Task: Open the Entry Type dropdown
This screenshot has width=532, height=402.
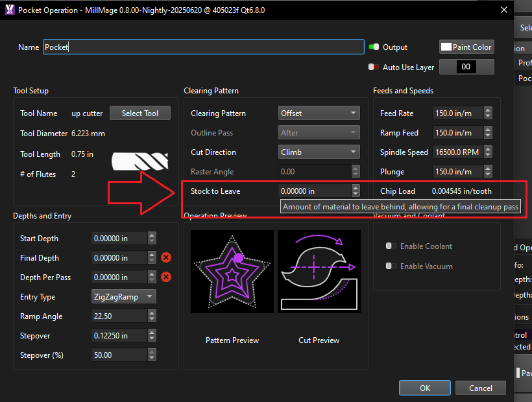Action: 123,296
